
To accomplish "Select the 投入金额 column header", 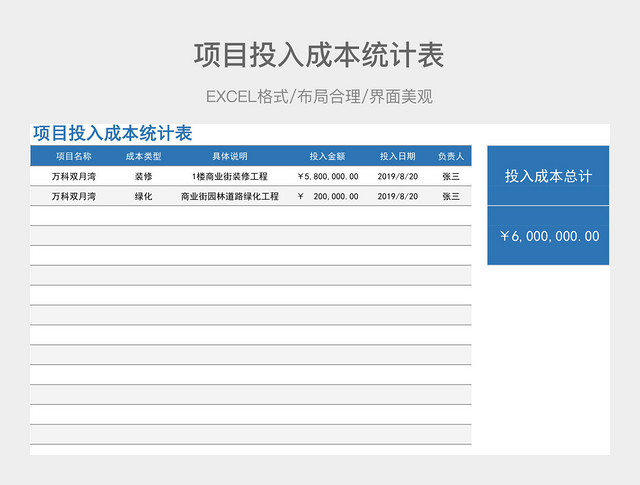I will pyautogui.click(x=327, y=156).
